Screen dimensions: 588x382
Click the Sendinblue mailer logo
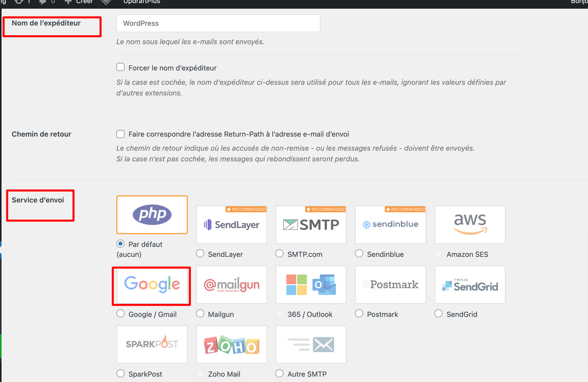pyautogui.click(x=390, y=224)
